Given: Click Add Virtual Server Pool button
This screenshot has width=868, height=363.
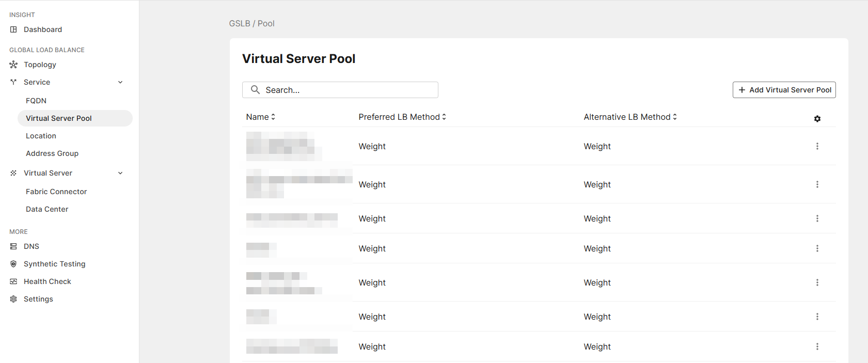Looking at the screenshot, I should 784,90.
